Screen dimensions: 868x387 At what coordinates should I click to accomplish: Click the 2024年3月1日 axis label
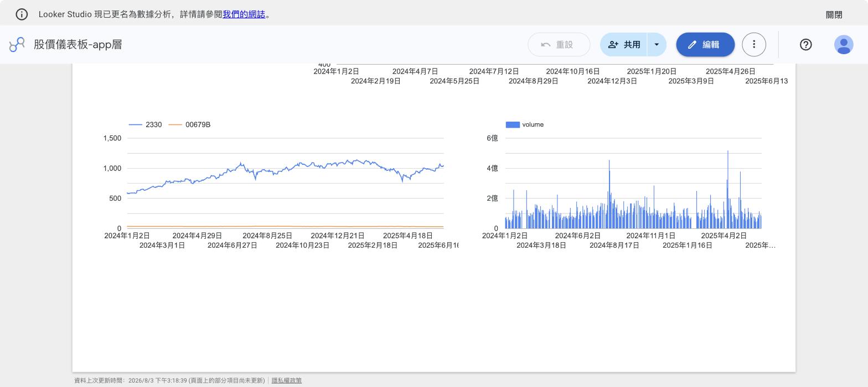(162, 245)
